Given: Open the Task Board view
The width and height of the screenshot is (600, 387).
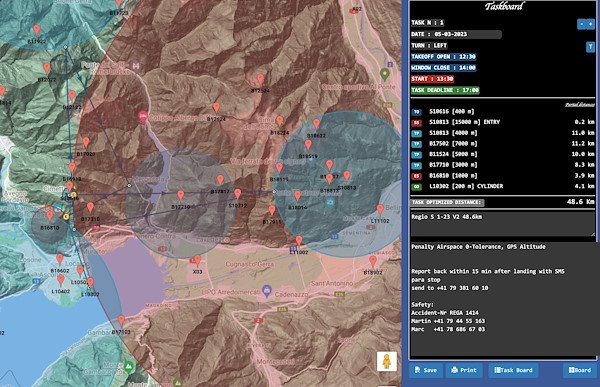Looking at the screenshot, I should (x=513, y=370).
